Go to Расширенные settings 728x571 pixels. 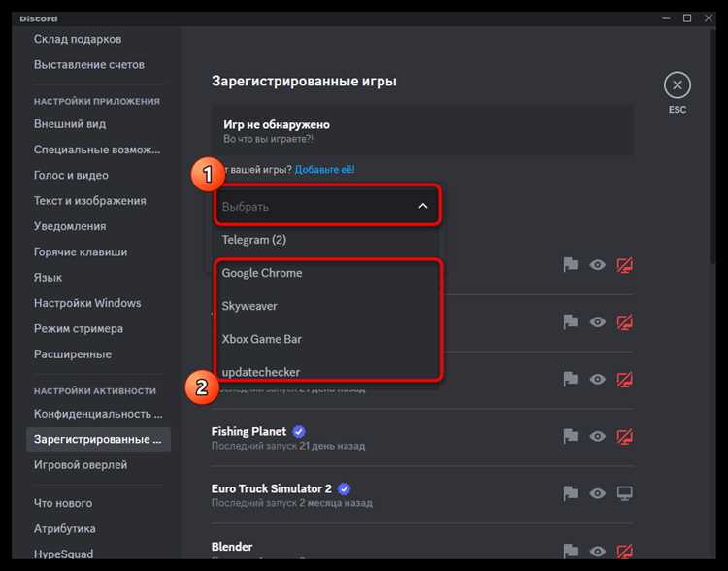point(73,354)
